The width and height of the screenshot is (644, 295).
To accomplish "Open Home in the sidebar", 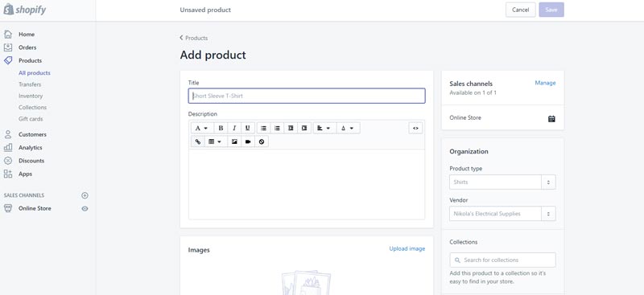I will click(27, 35).
